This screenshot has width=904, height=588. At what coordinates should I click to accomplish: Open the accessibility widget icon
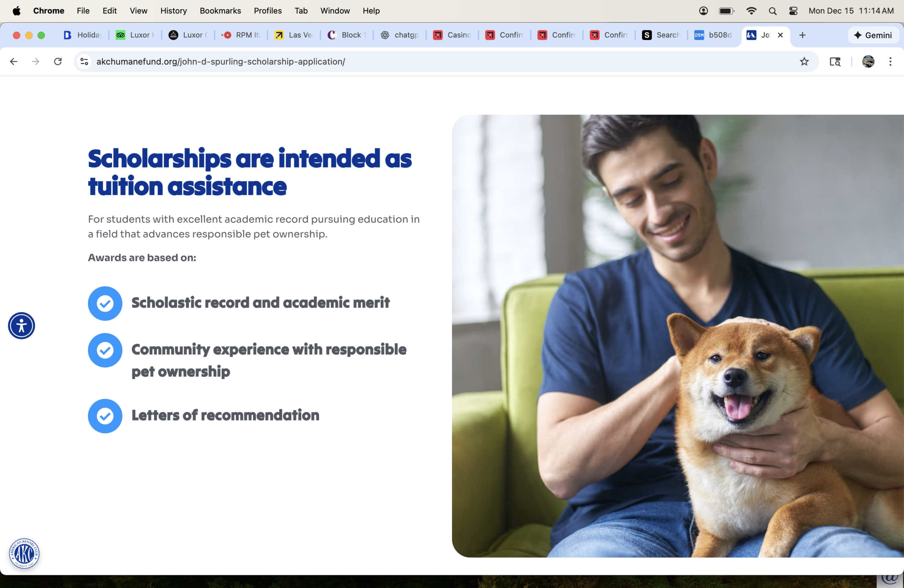point(22,326)
